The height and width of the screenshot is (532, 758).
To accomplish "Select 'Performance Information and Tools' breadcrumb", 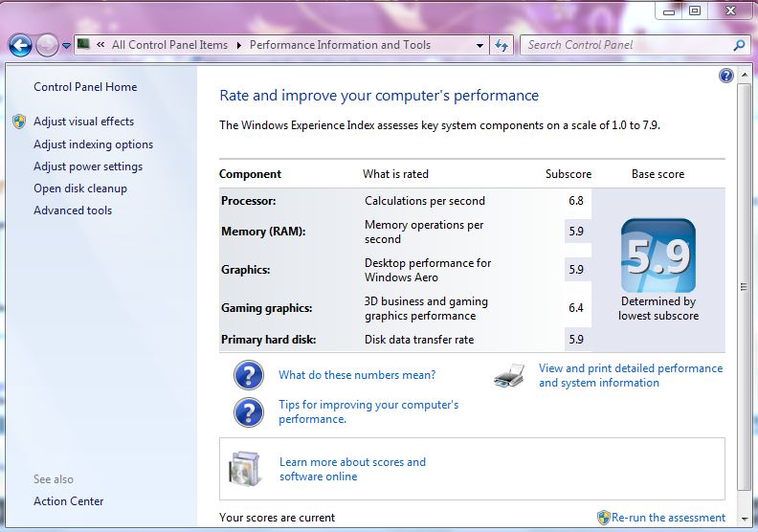I will coord(340,45).
